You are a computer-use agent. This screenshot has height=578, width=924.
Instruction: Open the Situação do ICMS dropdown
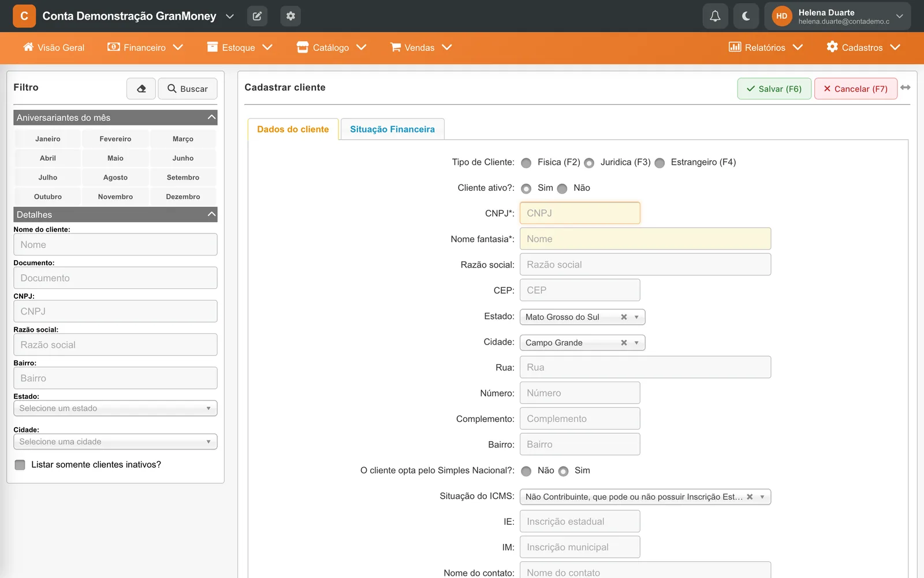(645, 497)
